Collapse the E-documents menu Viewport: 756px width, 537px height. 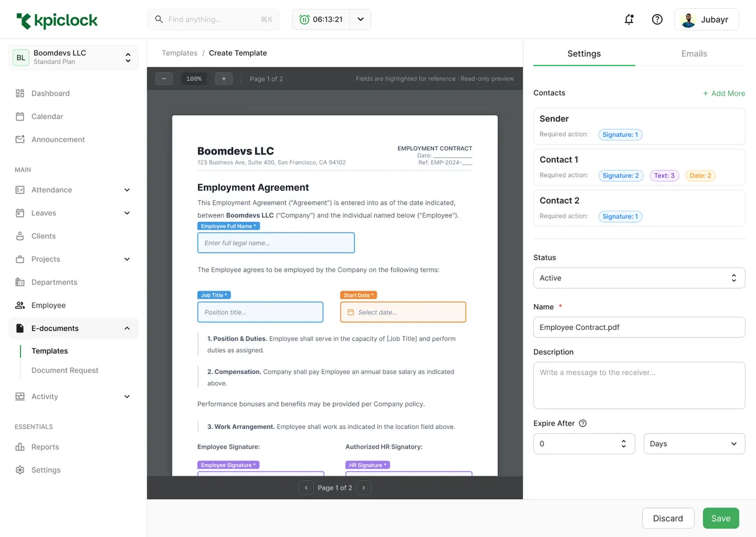click(127, 328)
